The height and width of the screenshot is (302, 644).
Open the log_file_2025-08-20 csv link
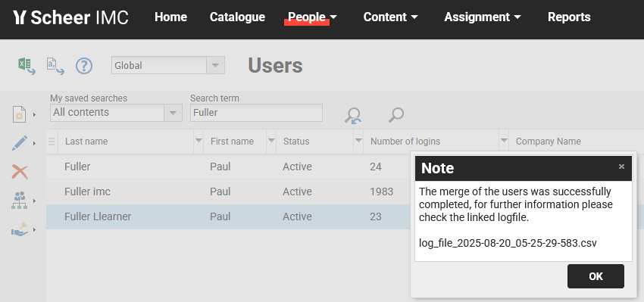tap(508, 243)
